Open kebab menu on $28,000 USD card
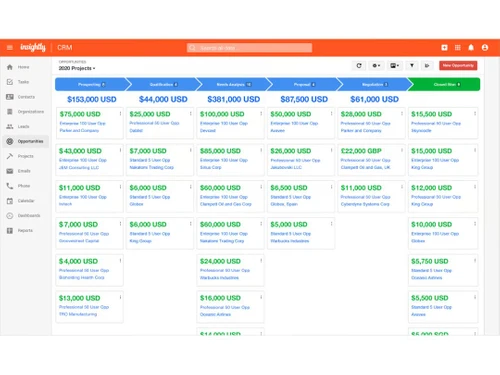 click(x=402, y=114)
